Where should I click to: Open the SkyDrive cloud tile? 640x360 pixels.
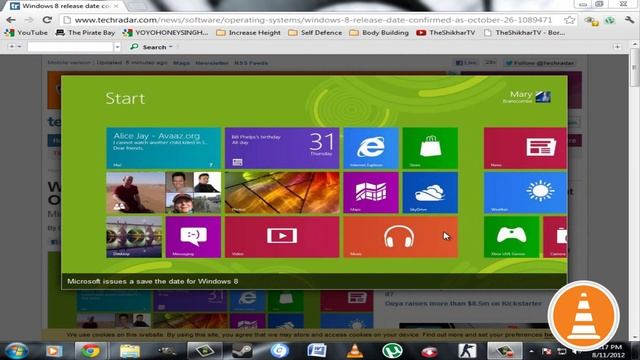tap(430, 193)
